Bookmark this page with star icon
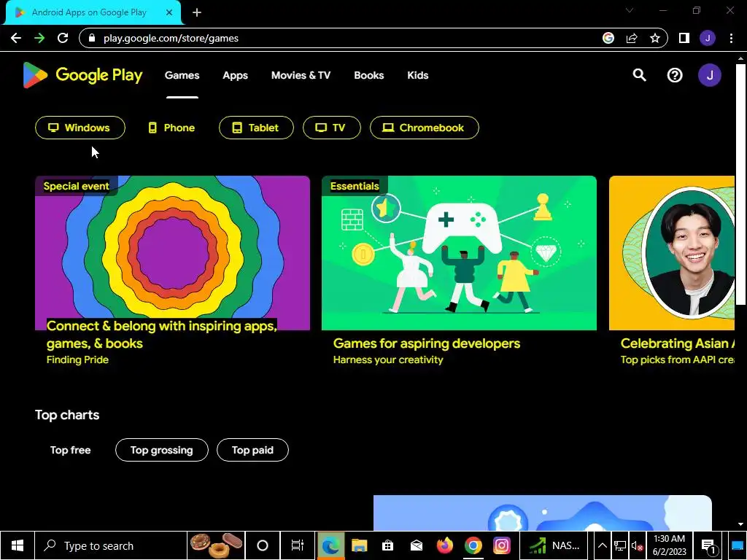Viewport: 747px width, 560px height. (x=655, y=38)
